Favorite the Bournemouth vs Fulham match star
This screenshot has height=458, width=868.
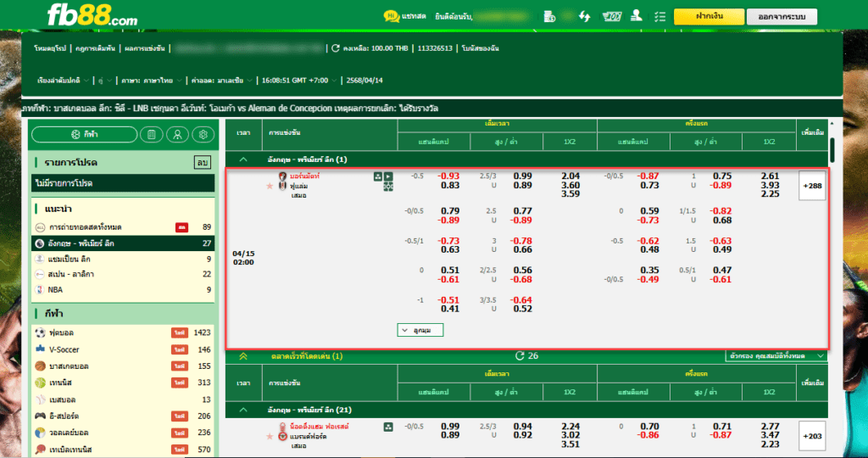(270, 186)
